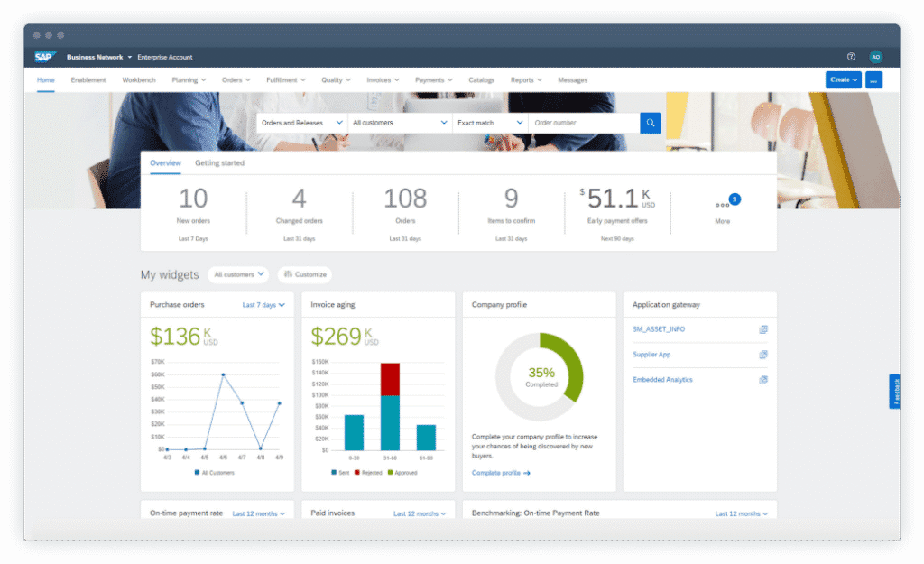Screen dimensions: 924x564
Task: Click the Create button
Action: coord(844,79)
